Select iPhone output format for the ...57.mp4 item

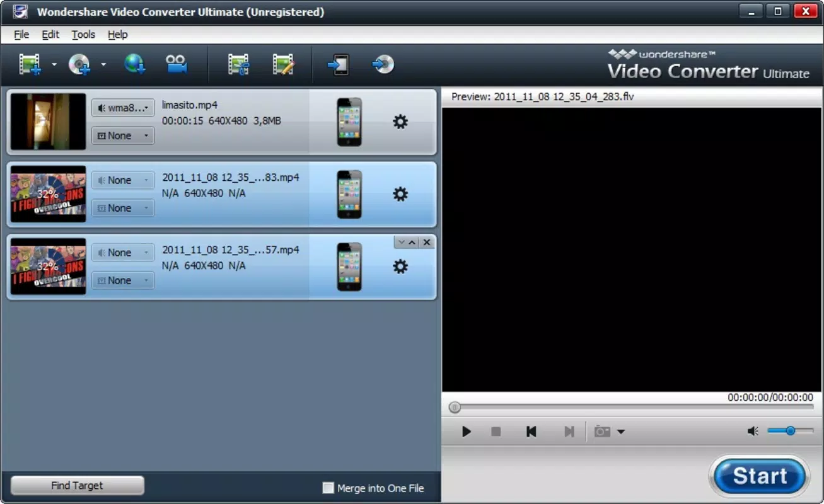[x=349, y=266]
